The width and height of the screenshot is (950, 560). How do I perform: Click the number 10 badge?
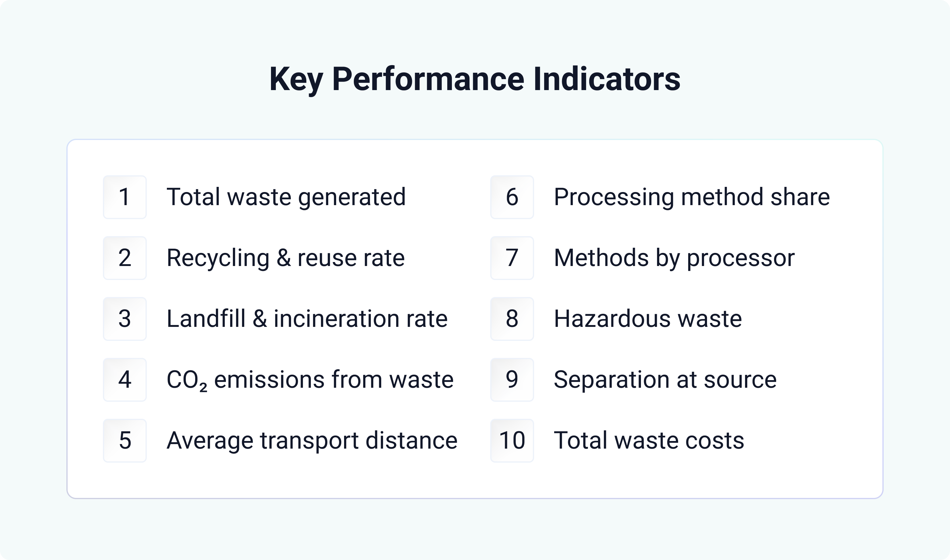click(512, 440)
